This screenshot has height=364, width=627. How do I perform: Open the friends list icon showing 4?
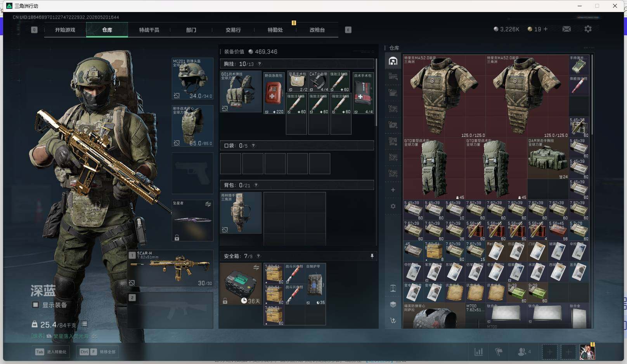(524, 352)
